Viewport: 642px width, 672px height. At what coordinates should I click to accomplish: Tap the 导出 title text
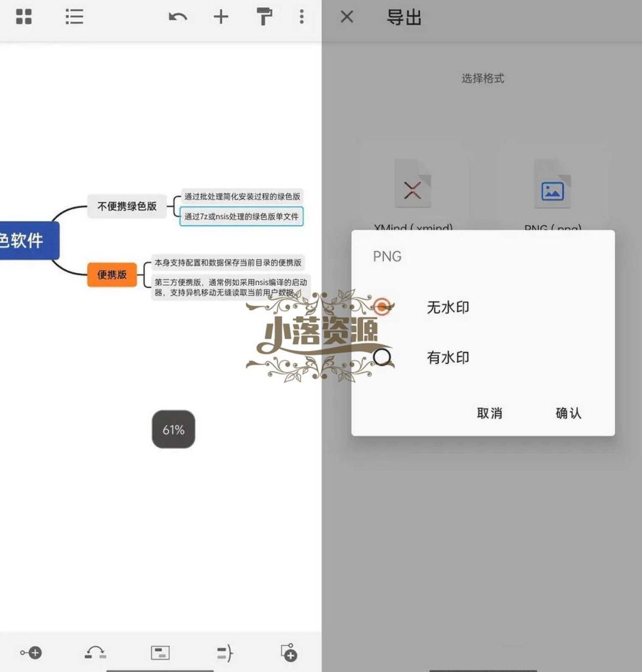[404, 18]
